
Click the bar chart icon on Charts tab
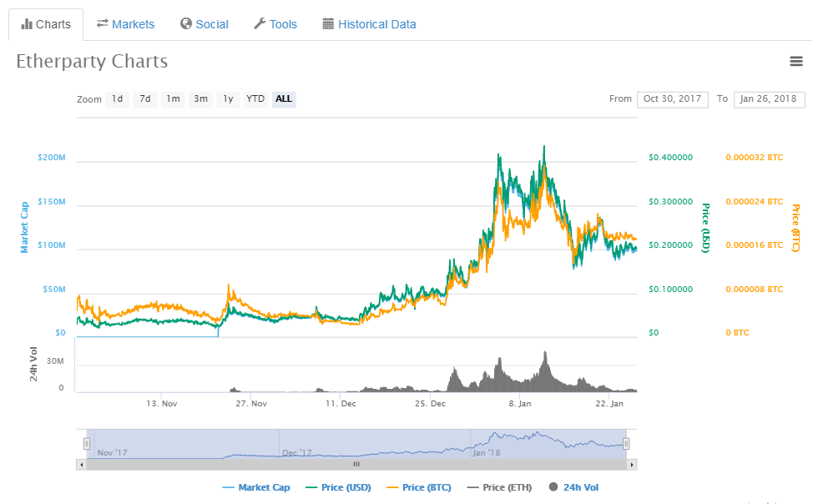[27, 24]
